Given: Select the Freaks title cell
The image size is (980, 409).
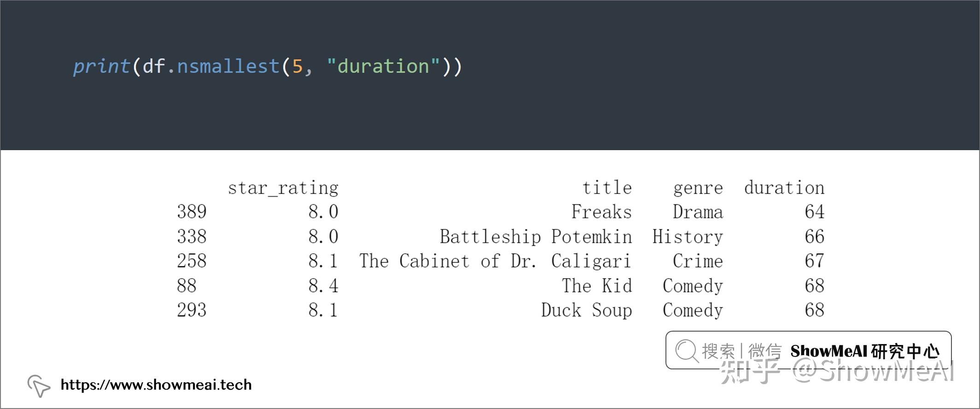Looking at the screenshot, I should click(601, 212).
